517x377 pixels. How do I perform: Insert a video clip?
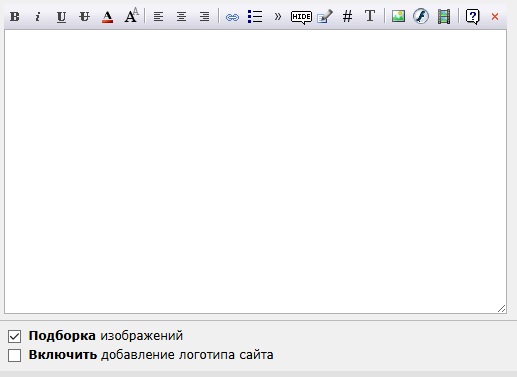click(444, 16)
